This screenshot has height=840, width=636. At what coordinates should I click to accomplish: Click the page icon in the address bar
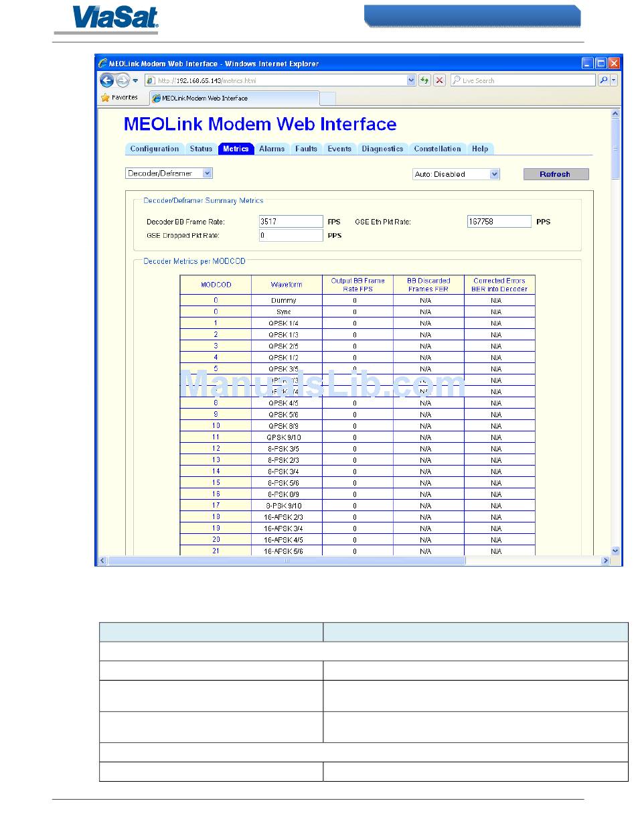point(151,80)
